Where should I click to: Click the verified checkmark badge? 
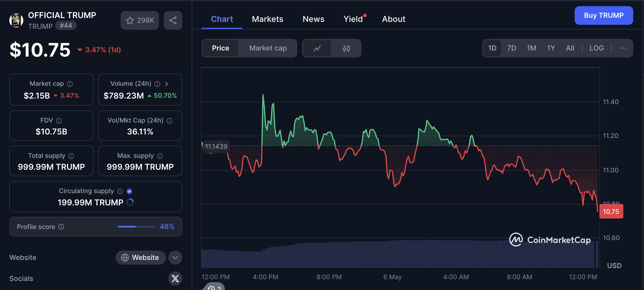130,191
